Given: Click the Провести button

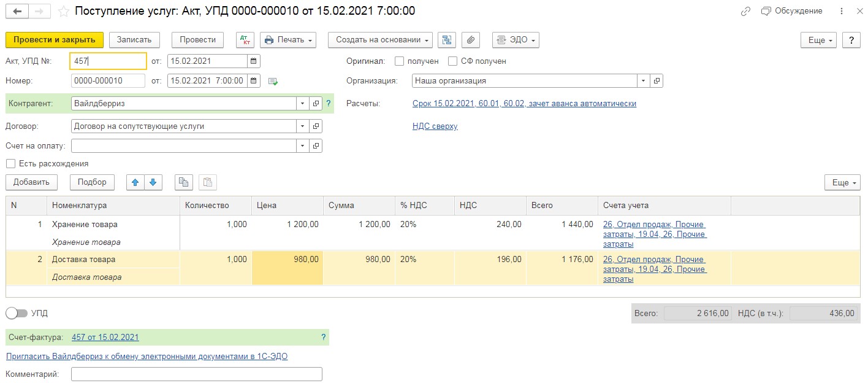Looking at the screenshot, I should pyautogui.click(x=197, y=40).
